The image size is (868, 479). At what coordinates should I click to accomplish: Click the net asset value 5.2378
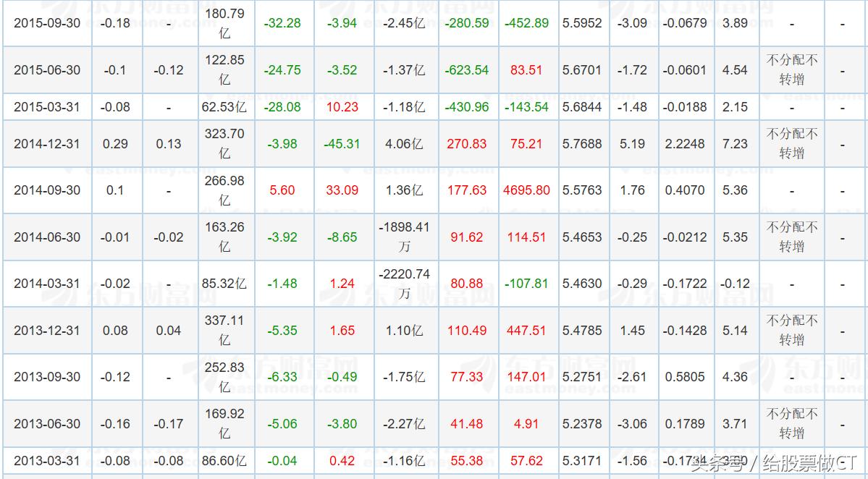pos(582,424)
